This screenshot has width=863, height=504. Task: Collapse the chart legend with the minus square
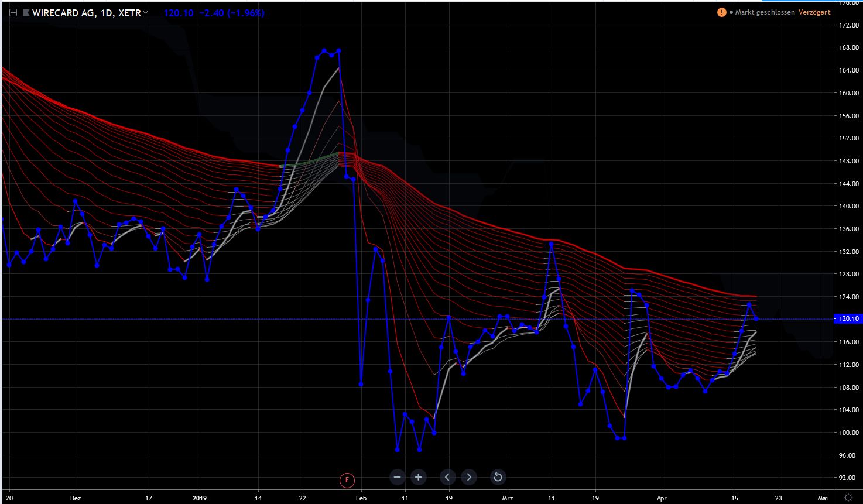(x=12, y=12)
